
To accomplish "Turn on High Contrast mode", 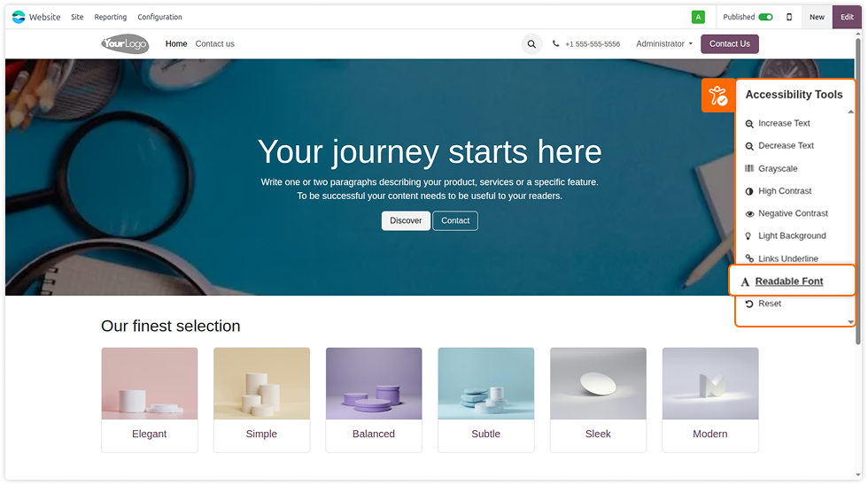I will pyautogui.click(x=778, y=191).
